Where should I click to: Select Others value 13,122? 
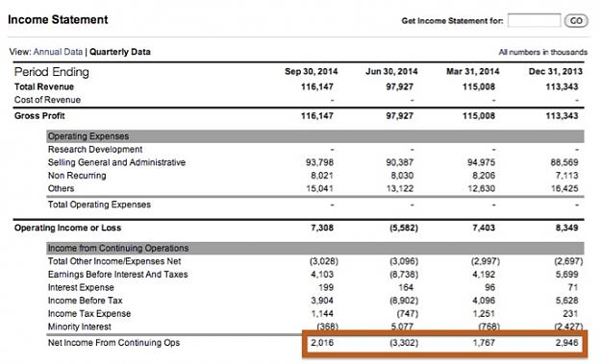(400, 188)
